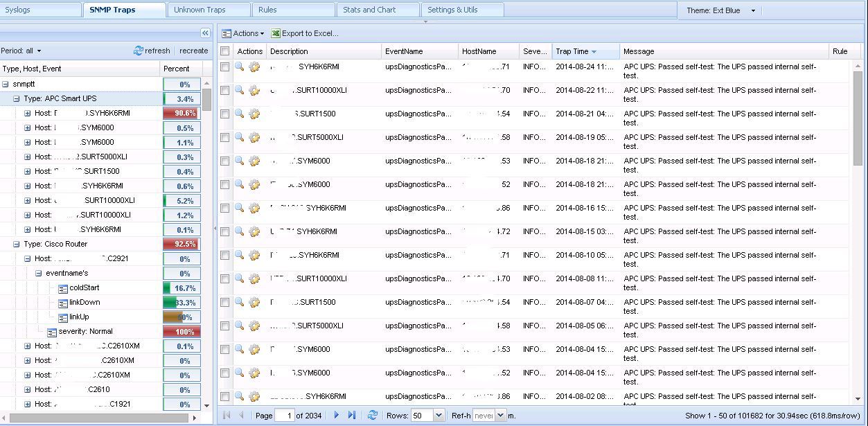Check the 2014-08-21 trap row checkbox

[224, 114]
